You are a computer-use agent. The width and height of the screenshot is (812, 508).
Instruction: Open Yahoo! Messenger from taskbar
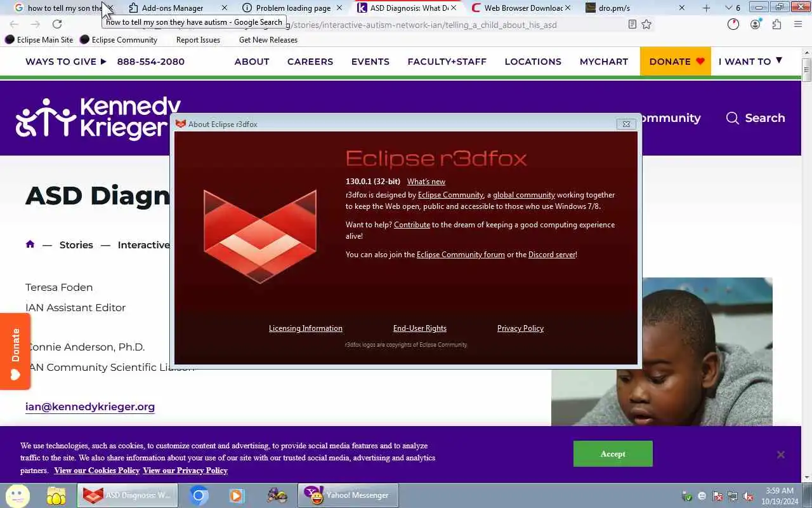click(348, 495)
